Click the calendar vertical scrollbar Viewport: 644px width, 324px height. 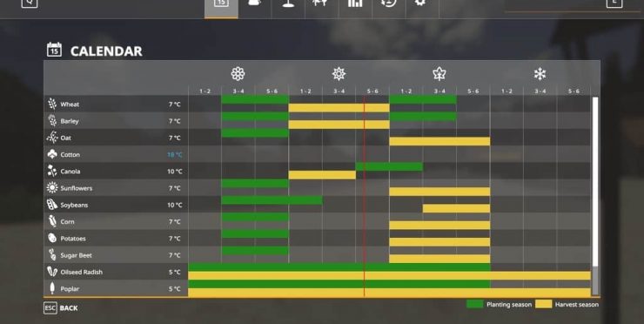pyautogui.click(x=595, y=196)
